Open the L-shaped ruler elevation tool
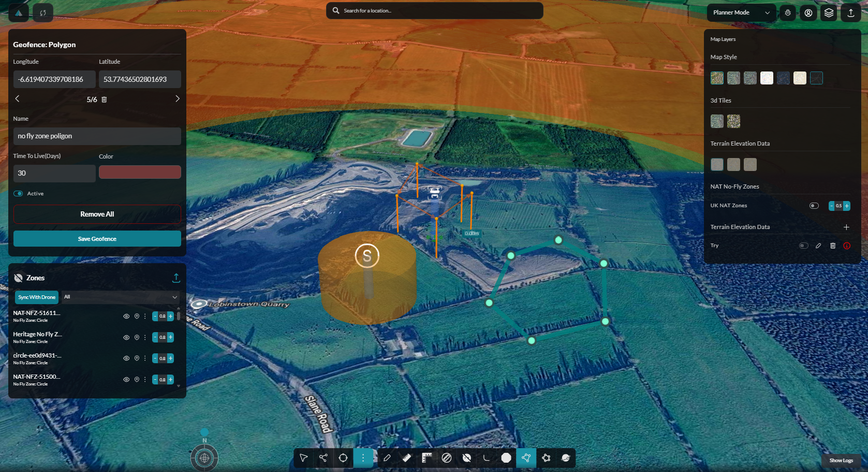The width and height of the screenshot is (868, 472). click(427, 458)
